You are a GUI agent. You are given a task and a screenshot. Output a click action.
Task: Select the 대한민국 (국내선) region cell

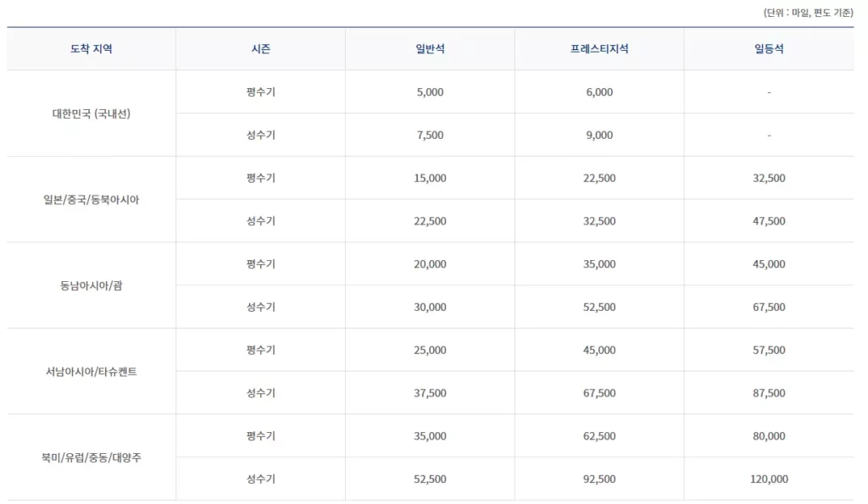92,114
